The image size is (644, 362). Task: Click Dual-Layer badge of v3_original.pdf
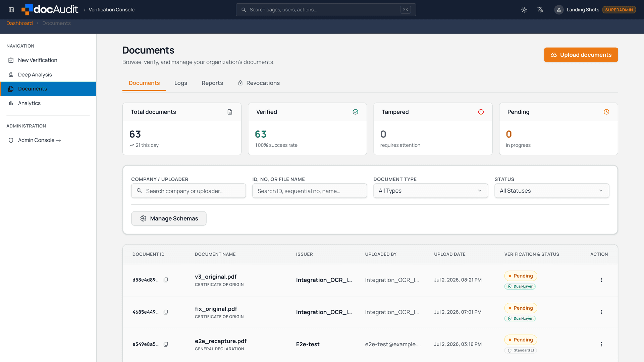pos(520,286)
